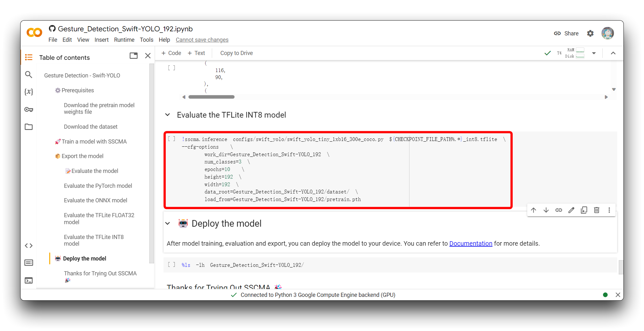Screen dimensions: 644x331
Task: Toggle header visibility with the chevron
Action: click(613, 53)
